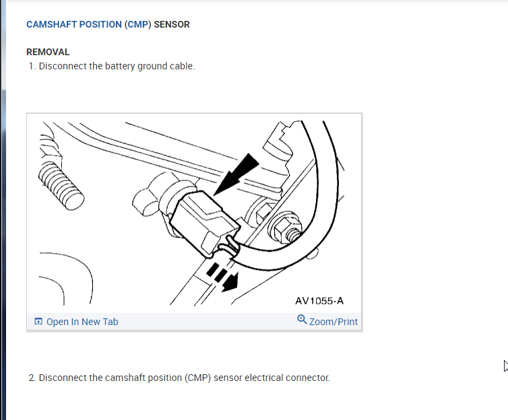The height and width of the screenshot is (420, 508).
Task: Click step 2 disconnect connector text
Action: [x=179, y=378]
